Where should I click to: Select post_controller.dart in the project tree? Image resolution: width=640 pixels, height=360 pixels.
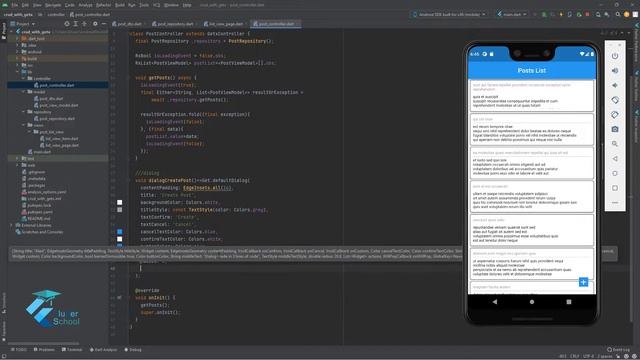(x=57, y=85)
